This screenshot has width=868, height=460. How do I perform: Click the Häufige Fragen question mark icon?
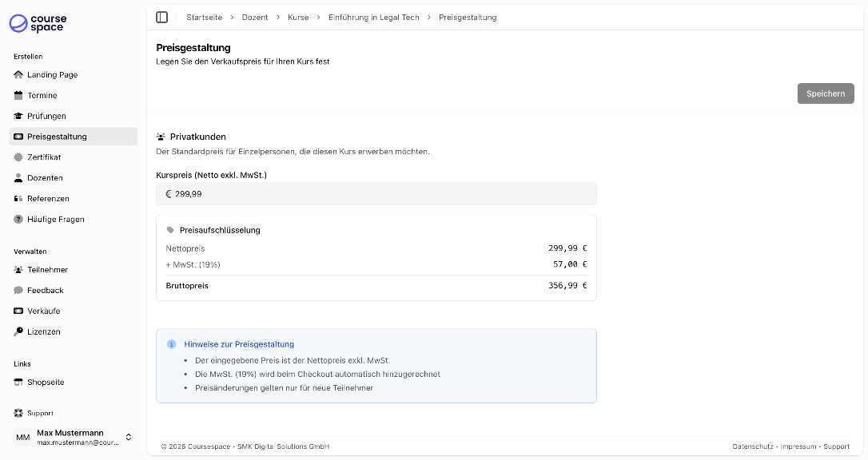tap(18, 220)
